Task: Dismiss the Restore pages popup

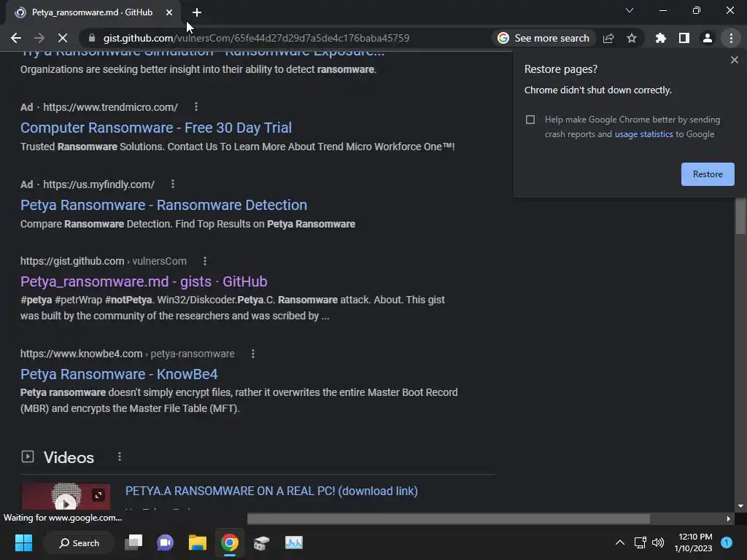Action: click(x=734, y=60)
